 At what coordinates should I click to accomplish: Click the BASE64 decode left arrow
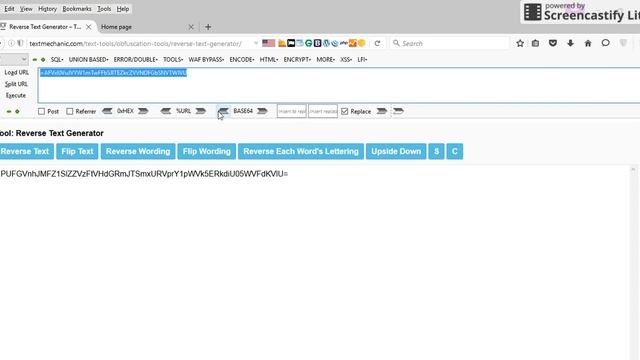coord(223,111)
